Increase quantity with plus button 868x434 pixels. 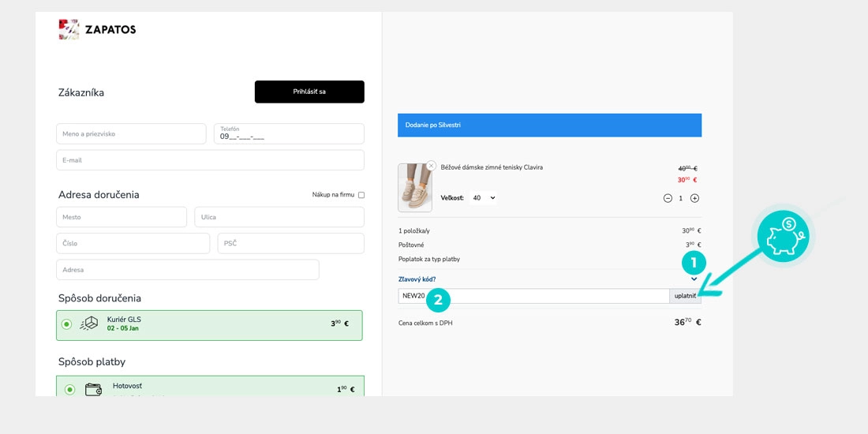coord(694,198)
